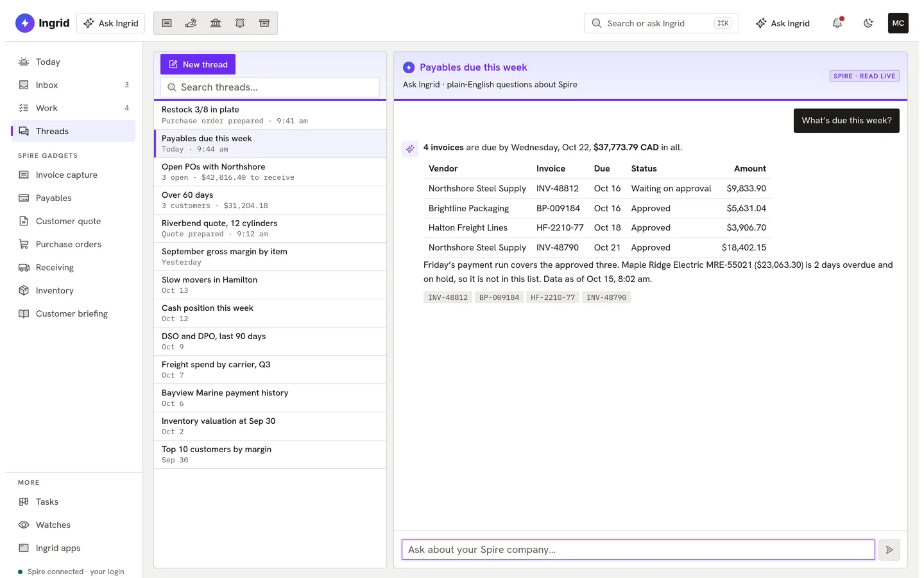
Task: Open the Over 60 days thread
Action: (270, 200)
